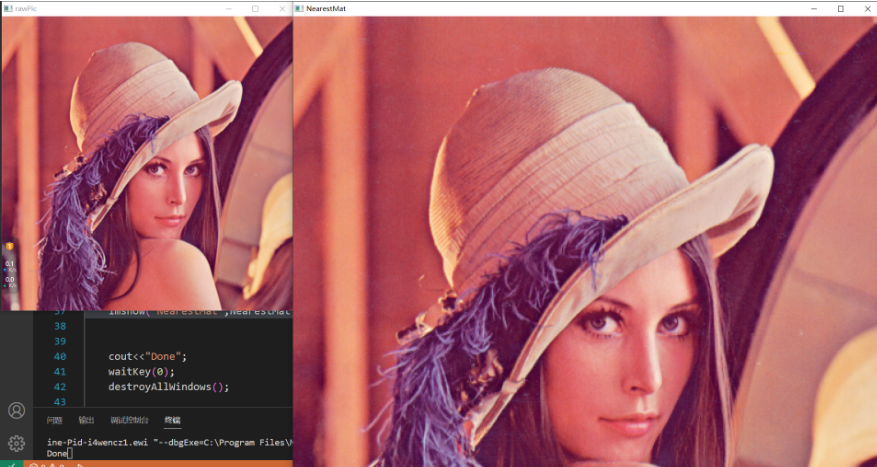Switch to the 输出 panel tab

(87, 421)
